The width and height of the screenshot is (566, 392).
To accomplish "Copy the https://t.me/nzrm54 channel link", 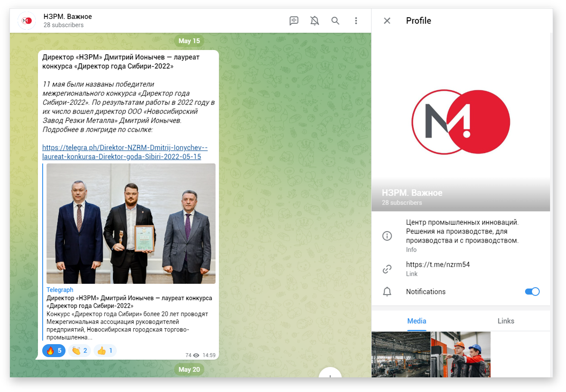I will tap(438, 264).
